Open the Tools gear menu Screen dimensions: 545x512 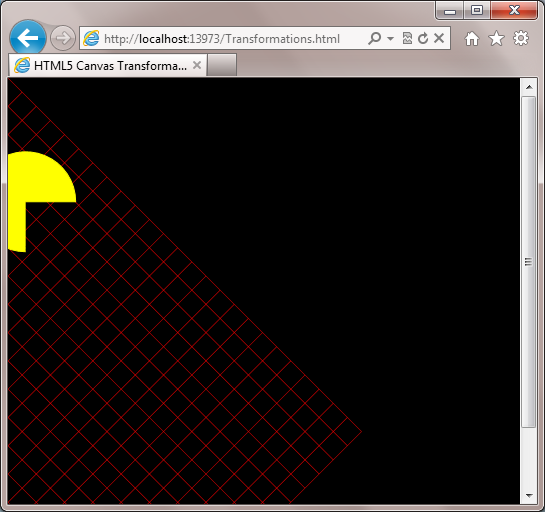pos(521,38)
